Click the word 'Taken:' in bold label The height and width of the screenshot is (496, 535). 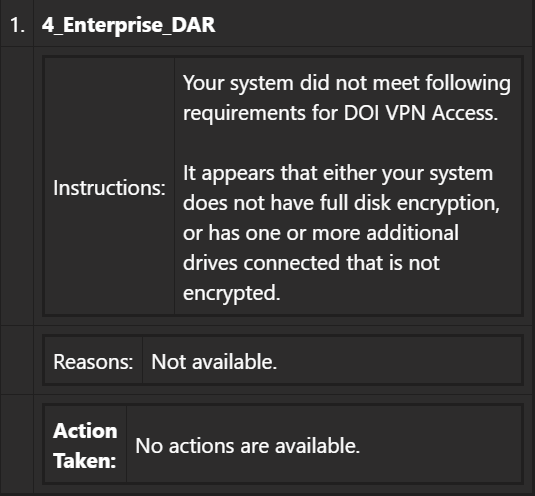pyautogui.click(x=85, y=461)
